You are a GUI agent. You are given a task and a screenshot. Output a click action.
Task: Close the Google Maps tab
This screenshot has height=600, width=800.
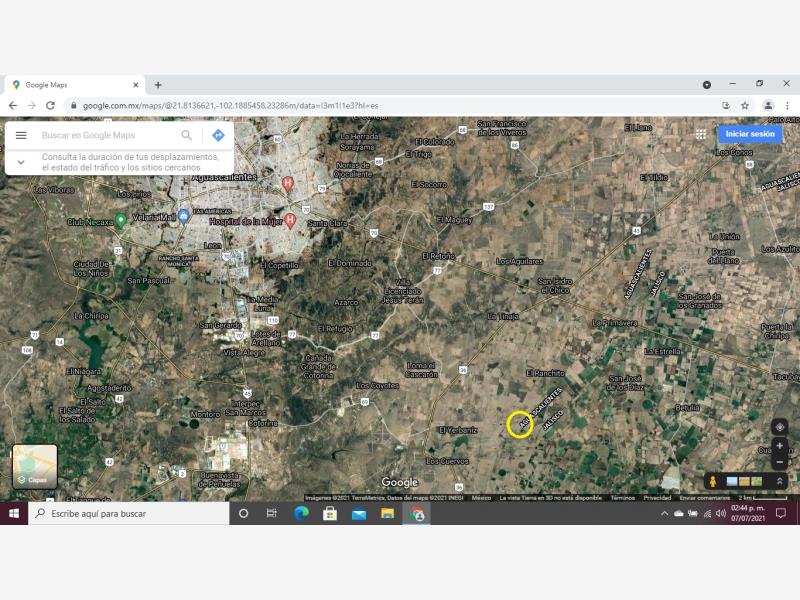pyautogui.click(x=136, y=85)
